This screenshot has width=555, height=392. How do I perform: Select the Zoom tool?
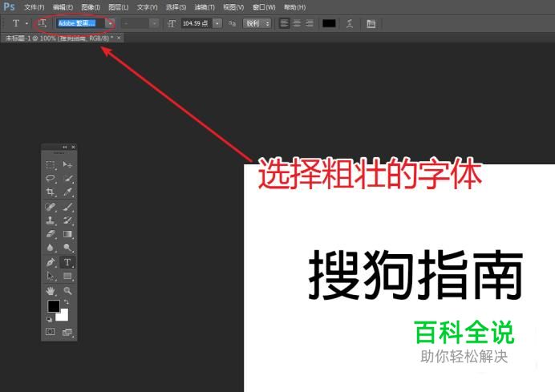(x=67, y=291)
